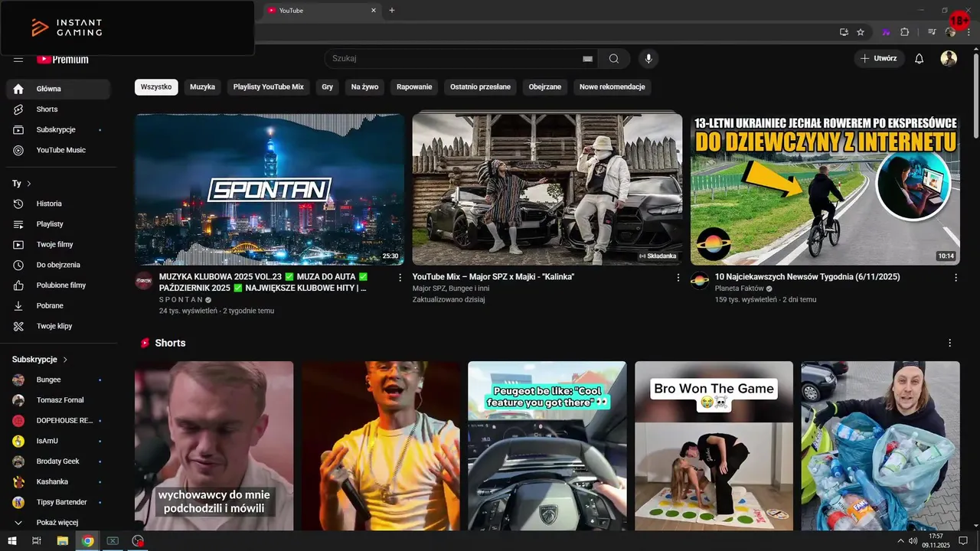Open Task View on the taskbar
The width and height of the screenshot is (980, 551).
click(36, 541)
